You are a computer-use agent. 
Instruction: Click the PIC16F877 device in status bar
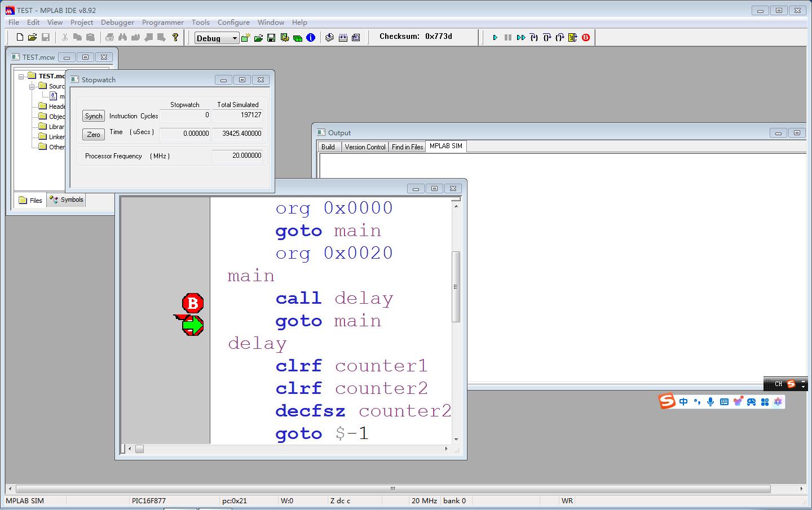click(x=149, y=500)
